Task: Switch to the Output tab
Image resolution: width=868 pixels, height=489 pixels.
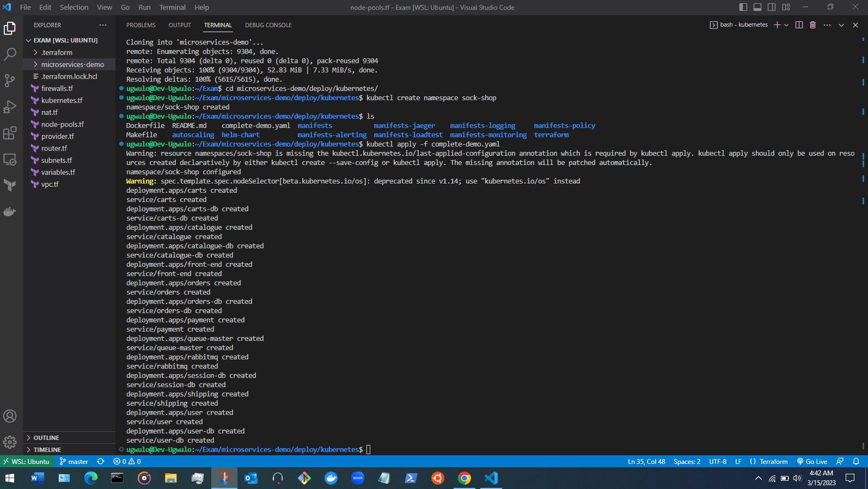Action: 180,25
